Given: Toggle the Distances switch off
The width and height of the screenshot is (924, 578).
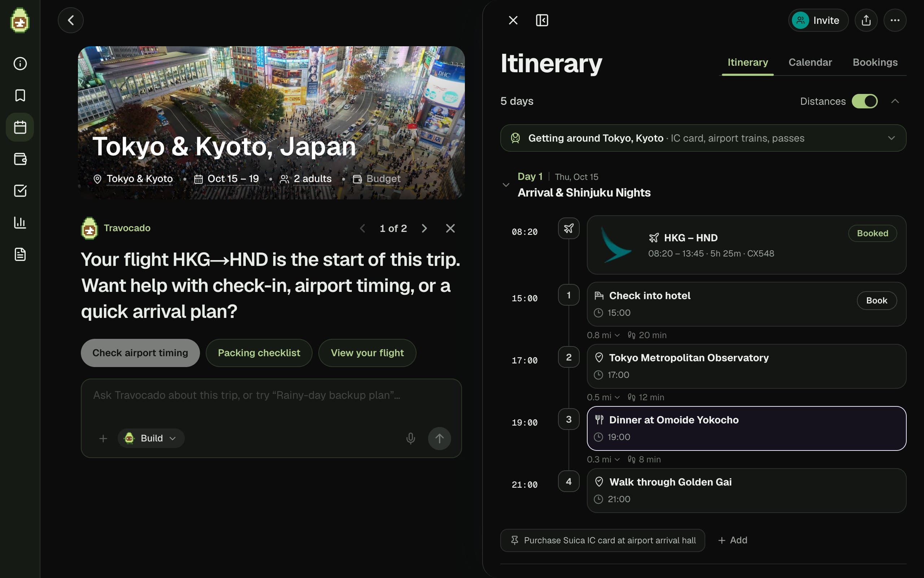Looking at the screenshot, I should (x=864, y=101).
